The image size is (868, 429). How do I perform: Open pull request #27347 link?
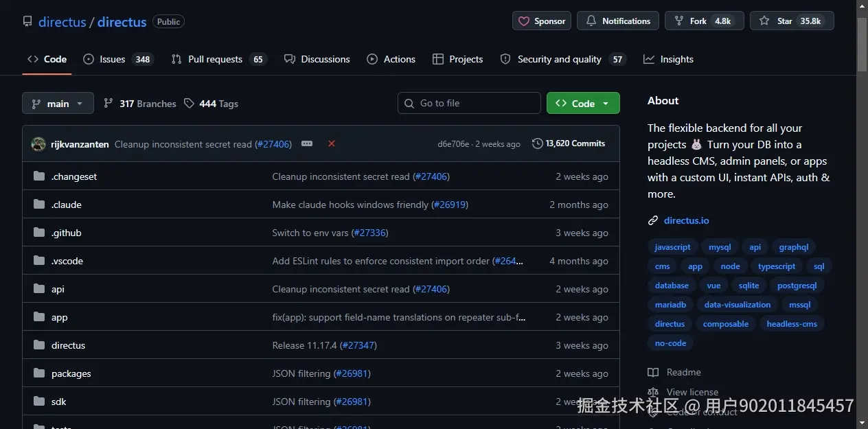358,345
